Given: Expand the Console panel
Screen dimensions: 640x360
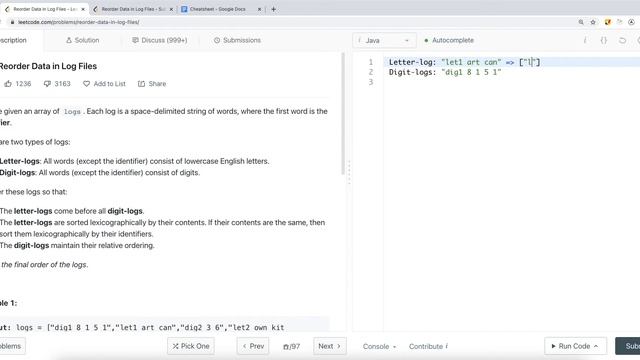Looking at the screenshot, I should pyautogui.click(x=379, y=346).
